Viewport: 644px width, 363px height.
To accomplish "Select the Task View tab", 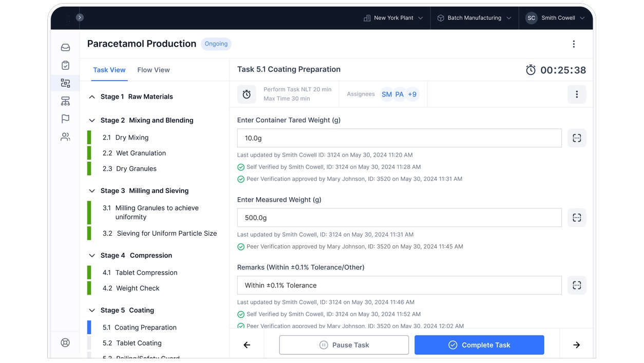I will pyautogui.click(x=109, y=70).
